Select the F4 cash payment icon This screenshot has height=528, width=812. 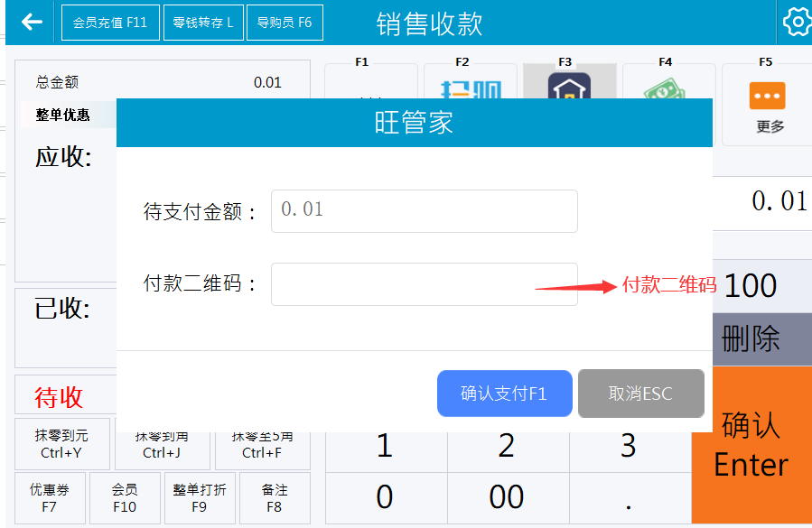click(667, 87)
